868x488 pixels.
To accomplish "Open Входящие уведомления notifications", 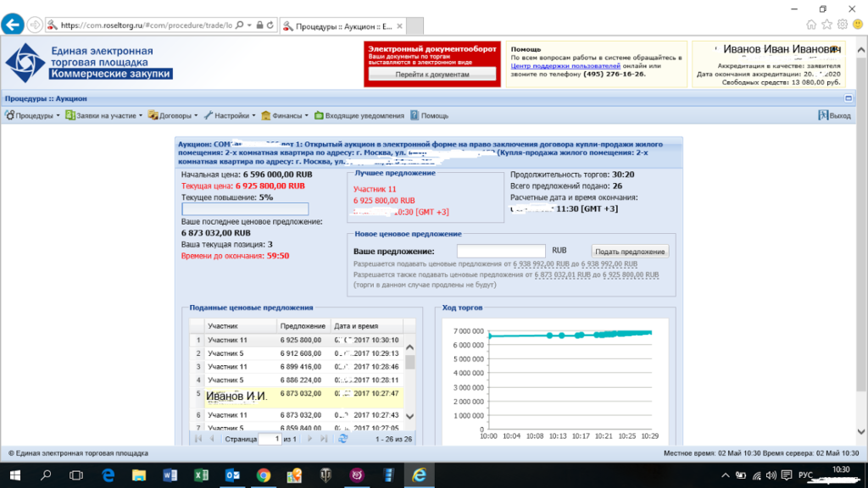I will click(x=359, y=115).
